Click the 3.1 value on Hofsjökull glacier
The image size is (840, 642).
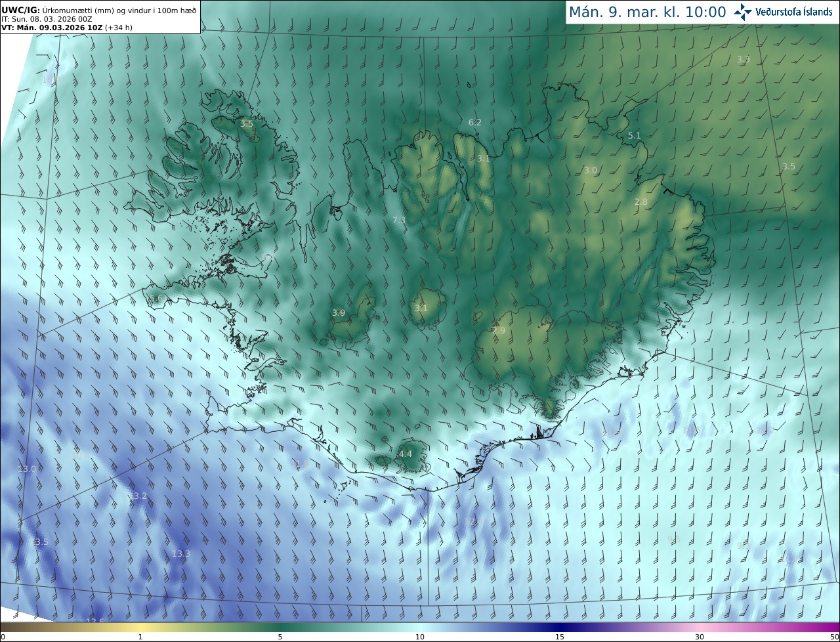421,309
